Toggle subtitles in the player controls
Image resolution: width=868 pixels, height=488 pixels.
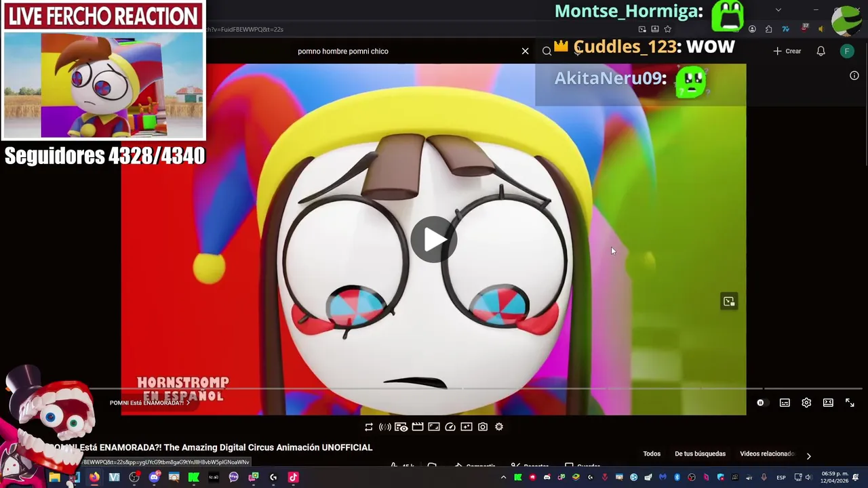coord(785,403)
